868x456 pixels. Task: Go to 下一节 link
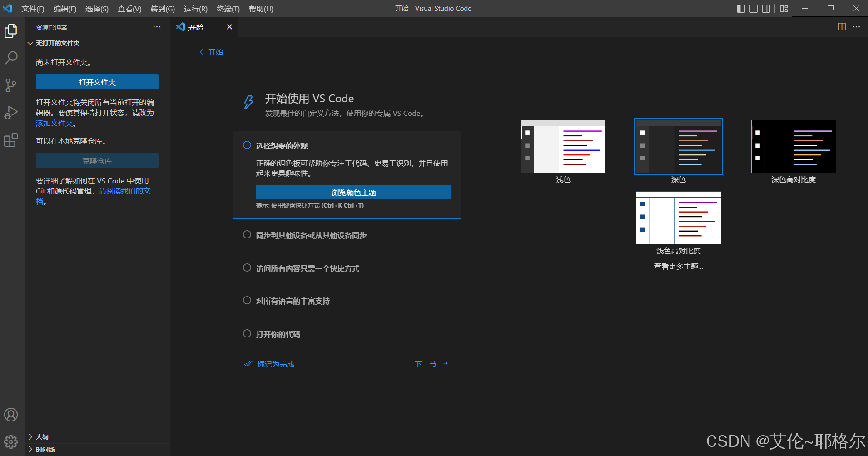(x=432, y=364)
